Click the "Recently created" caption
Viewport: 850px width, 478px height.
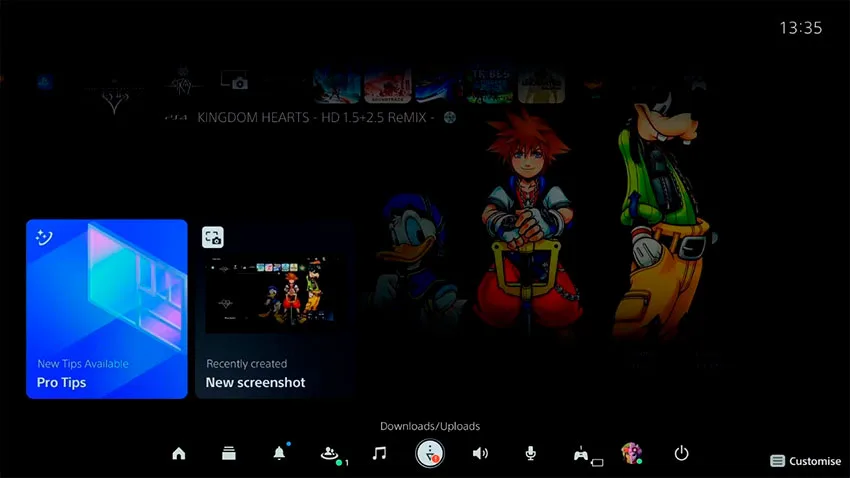point(246,364)
